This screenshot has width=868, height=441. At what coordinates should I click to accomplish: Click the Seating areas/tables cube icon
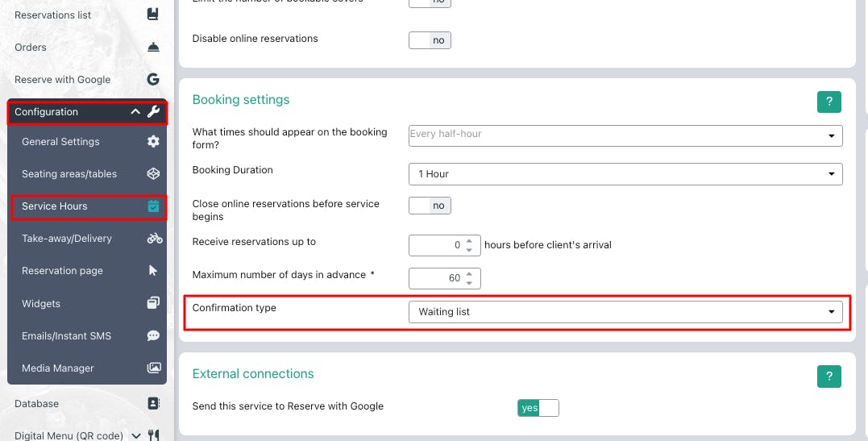[153, 173]
